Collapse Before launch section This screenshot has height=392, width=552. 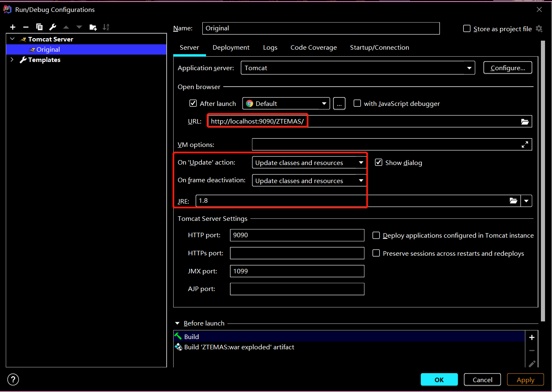coord(177,323)
